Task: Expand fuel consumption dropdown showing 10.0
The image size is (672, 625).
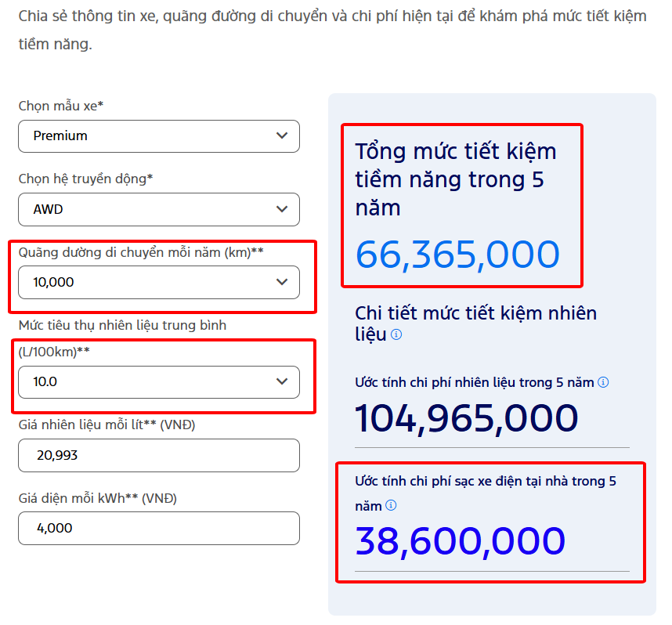Action: [x=159, y=382]
